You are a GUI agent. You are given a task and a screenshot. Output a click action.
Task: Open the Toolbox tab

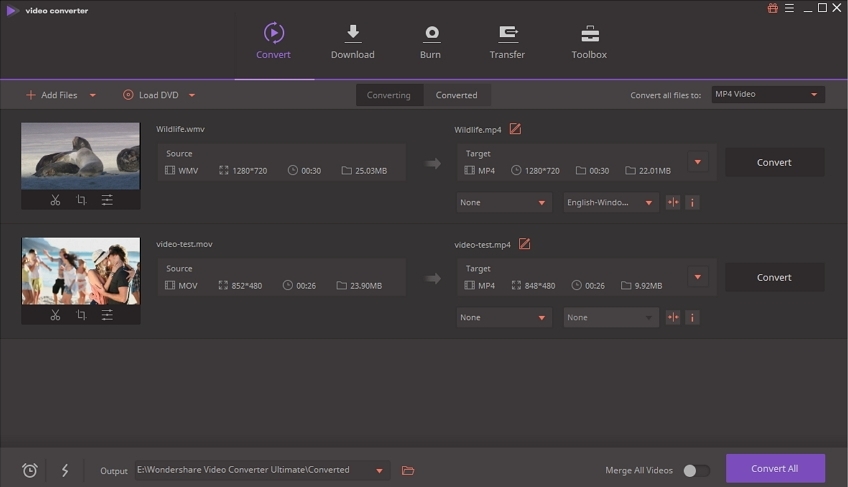click(x=589, y=42)
